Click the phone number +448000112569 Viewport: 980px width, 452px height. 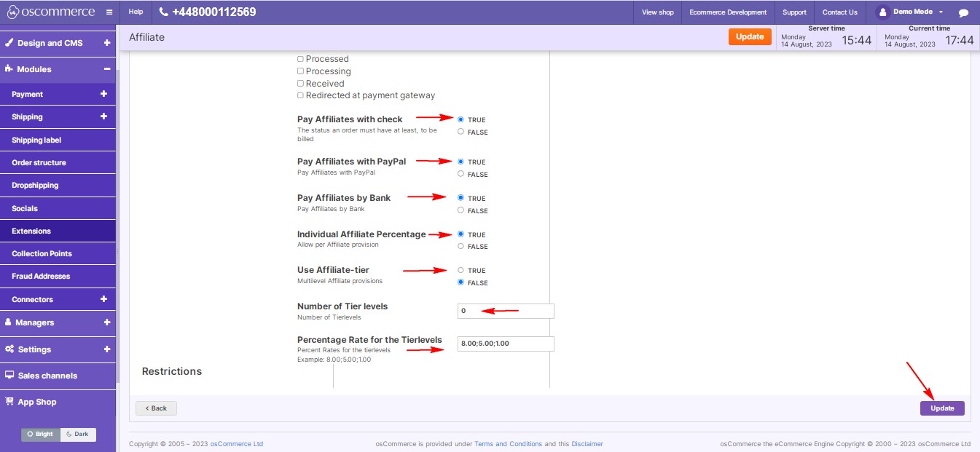click(x=214, y=12)
